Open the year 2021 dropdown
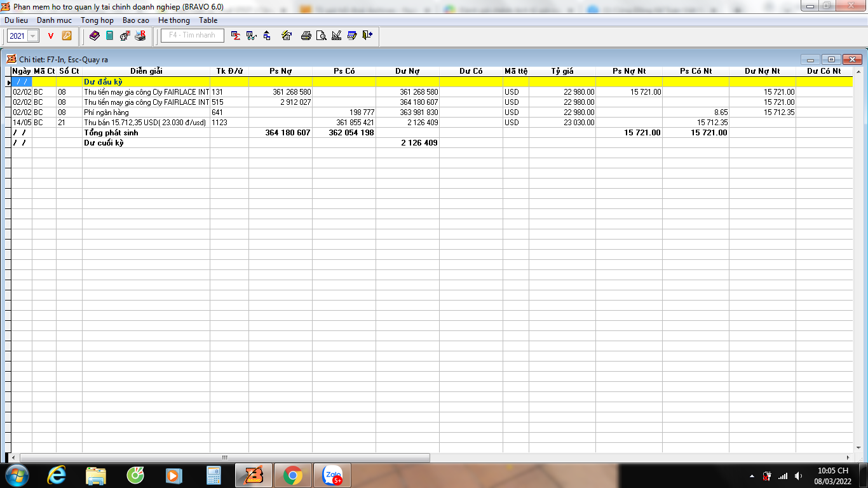The image size is (868, 488). tap(33, 36)
